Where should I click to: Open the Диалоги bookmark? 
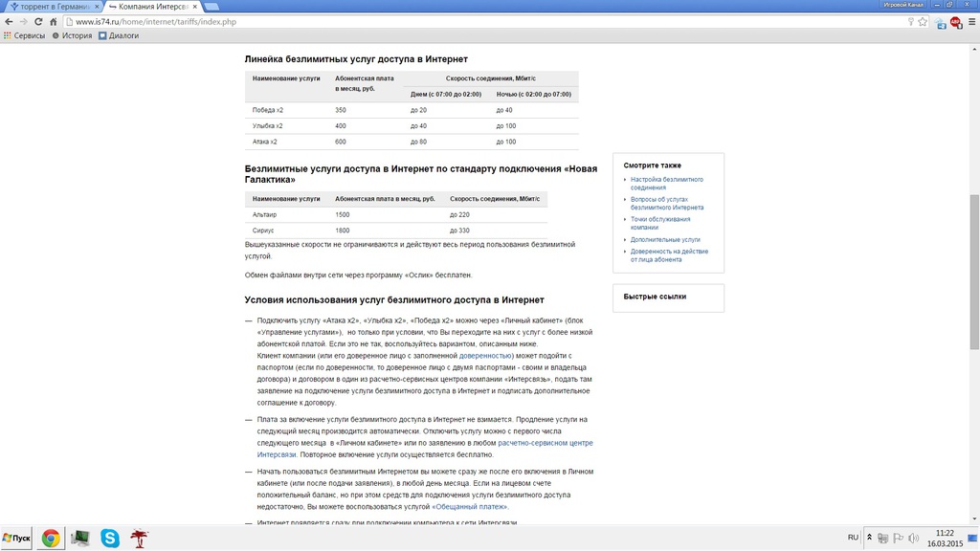click(119, 35)
